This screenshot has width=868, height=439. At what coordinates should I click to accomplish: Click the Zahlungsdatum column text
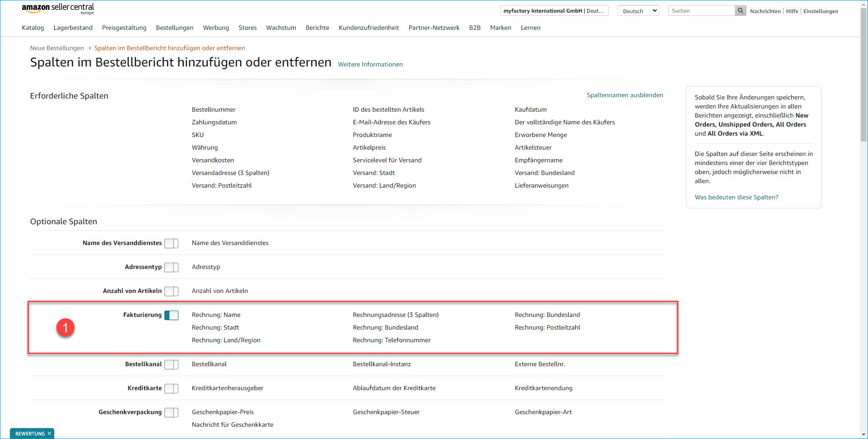(x=214, y=122)
